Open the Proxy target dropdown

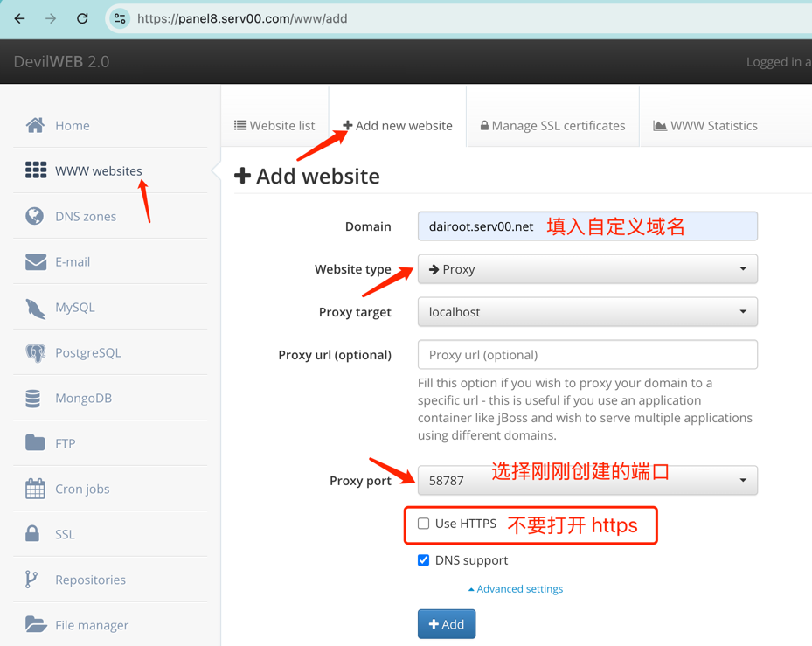pyautogui.click(x=586, y=312)
